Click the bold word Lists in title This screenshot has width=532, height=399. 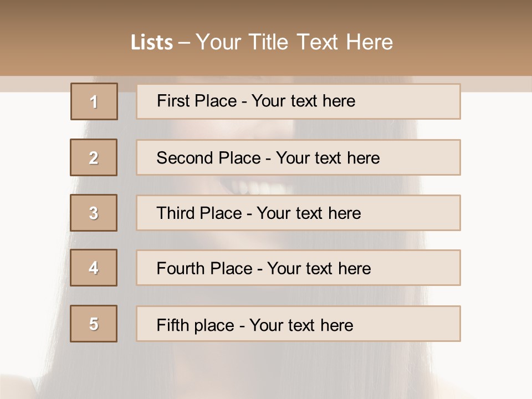[152, 43]
